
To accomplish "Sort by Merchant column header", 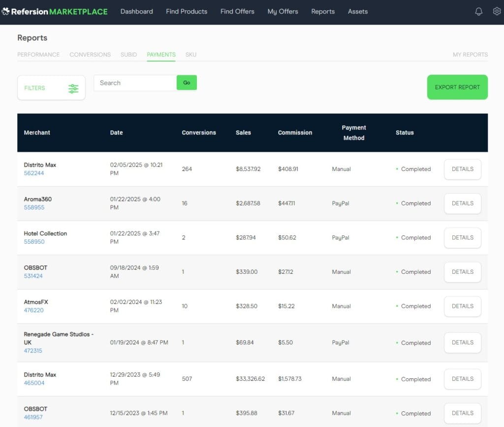I will [37, 132].
